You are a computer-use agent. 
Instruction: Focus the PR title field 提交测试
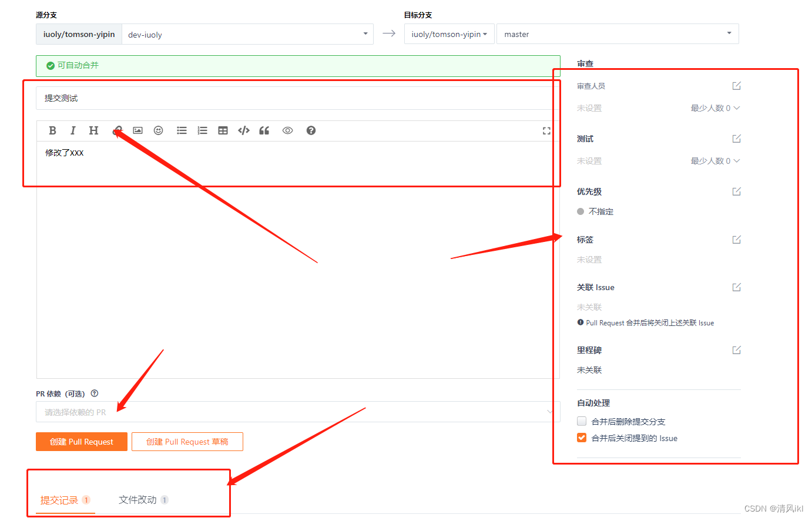pyautogui.click(x=298, y=98)
